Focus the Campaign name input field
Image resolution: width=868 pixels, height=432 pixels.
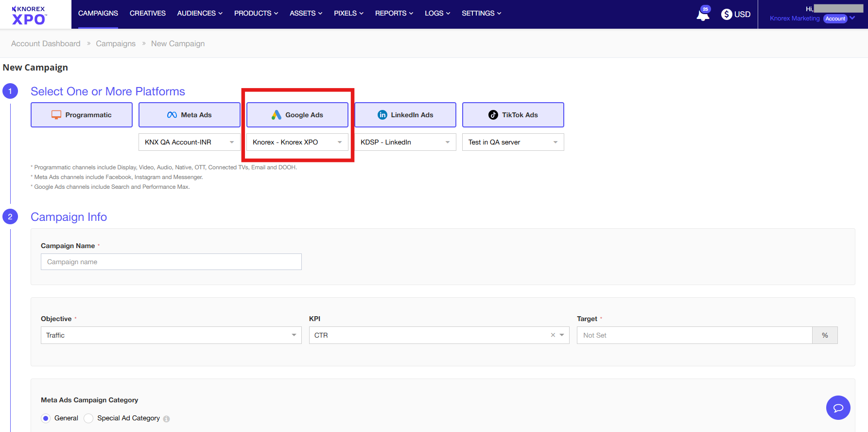pyautogui.click(x=171, y=262)
